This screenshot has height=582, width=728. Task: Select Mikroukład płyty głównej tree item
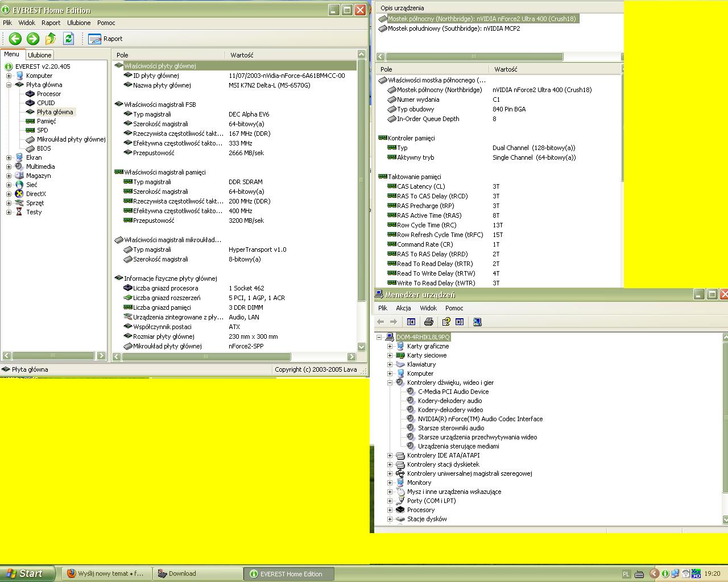(71, 139)
